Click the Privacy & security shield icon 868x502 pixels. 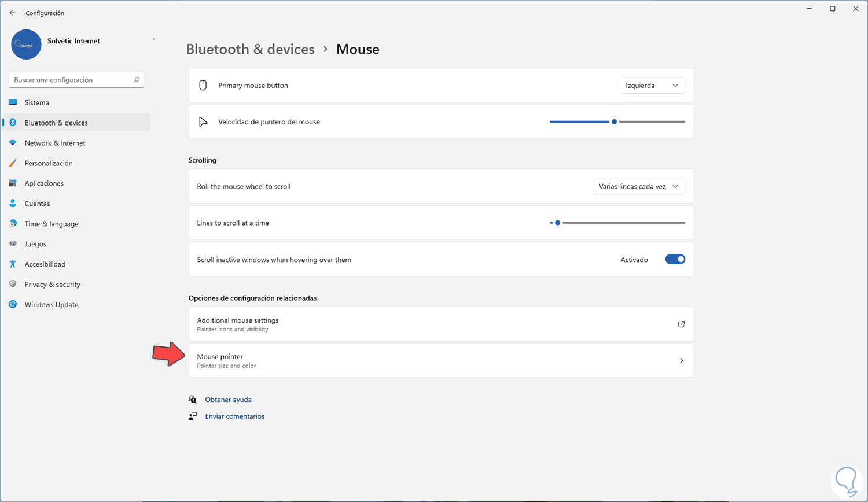tap(13, 285)
